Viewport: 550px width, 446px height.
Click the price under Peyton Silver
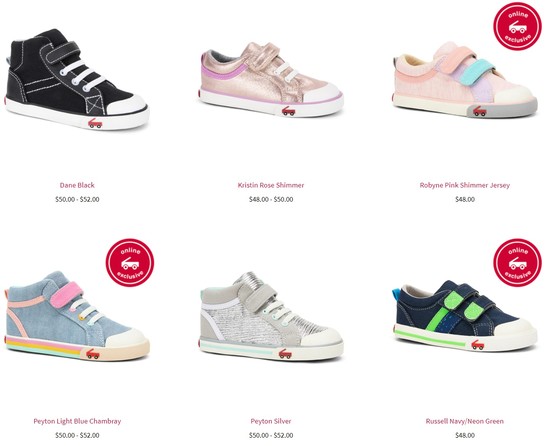(x=271, y=435)
